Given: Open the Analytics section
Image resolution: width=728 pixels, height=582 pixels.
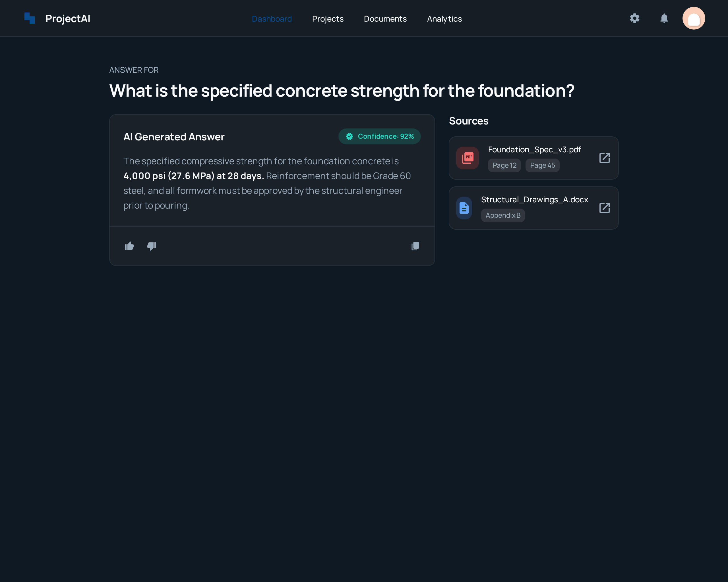Looking at the screenshot, I should (x=444, y=18).
